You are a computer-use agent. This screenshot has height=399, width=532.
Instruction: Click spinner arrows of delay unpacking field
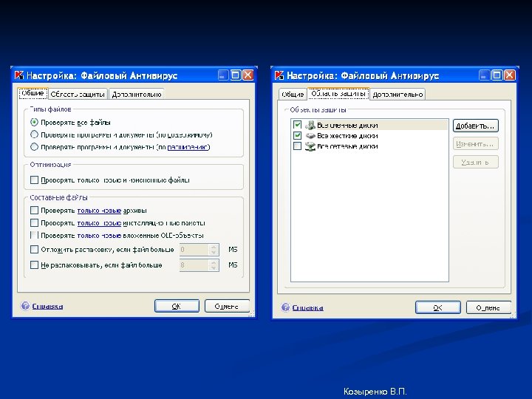[214, 250]
